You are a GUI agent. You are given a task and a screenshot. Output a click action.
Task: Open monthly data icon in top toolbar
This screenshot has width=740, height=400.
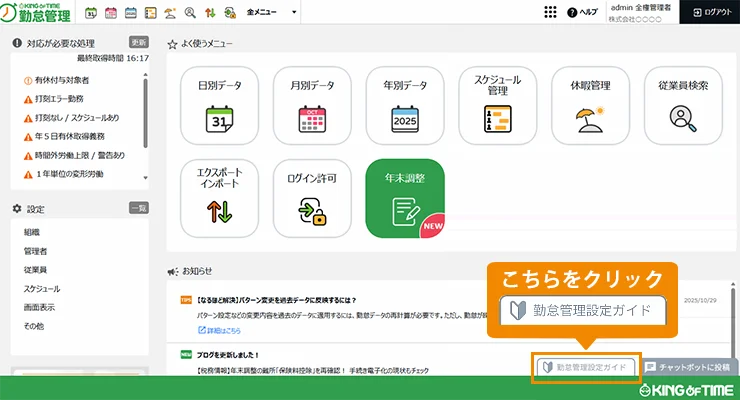[110, 13]
